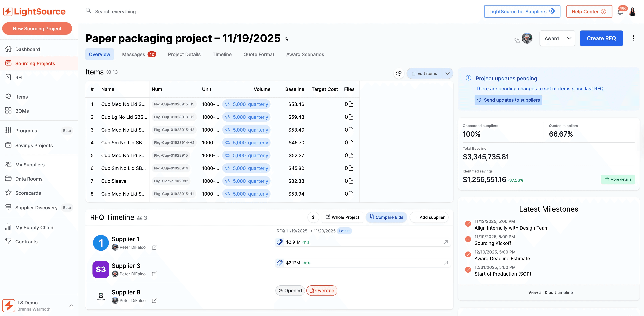Click the edit icon next to Supplier 1

(154, 247)
